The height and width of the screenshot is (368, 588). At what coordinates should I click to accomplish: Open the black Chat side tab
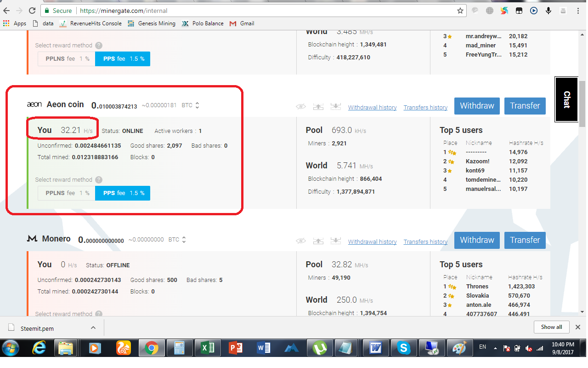click(x=566, y=99)
